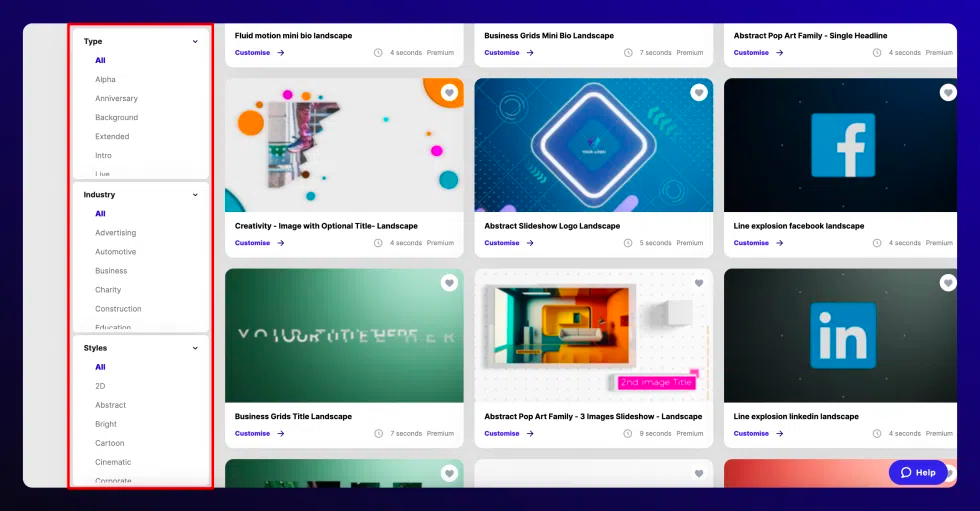Open Abstract Slideshow Logo Landscape thumbnail
The image size is (980, 511).
[594, 145]
